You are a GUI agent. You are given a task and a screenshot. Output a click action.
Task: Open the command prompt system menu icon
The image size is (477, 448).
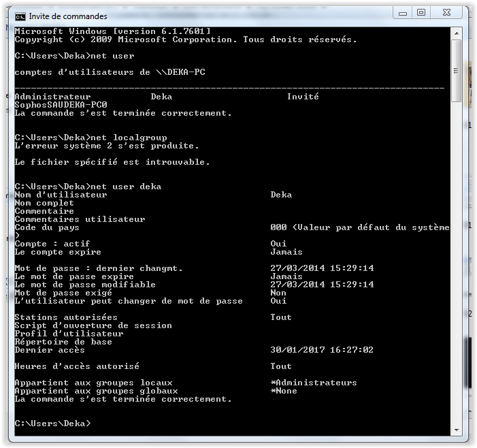pyautogui.click(x=20, y=16)
